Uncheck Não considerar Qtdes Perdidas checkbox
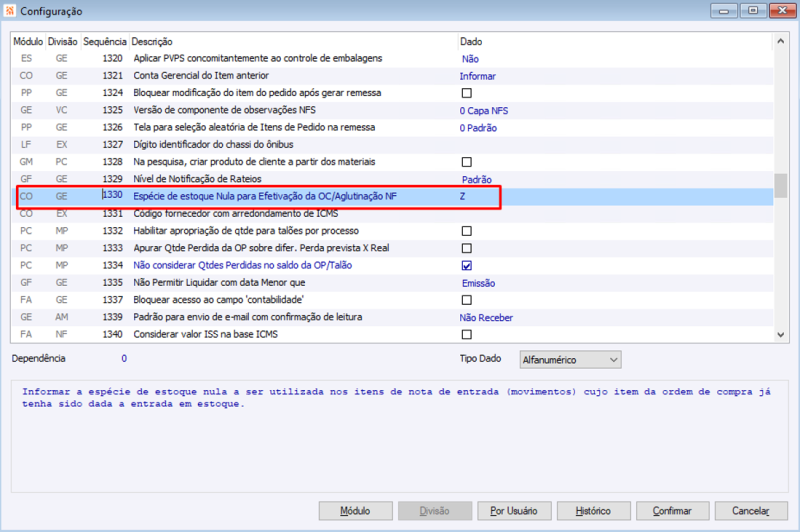This screenshot has width=800, height=532. pyautogui.click(x=466, y=265)
